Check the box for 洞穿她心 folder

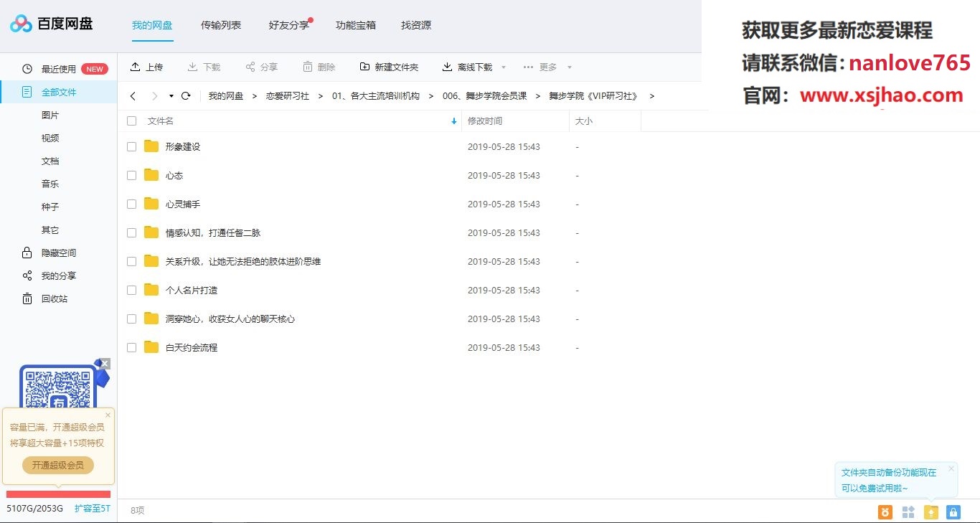[131, 319]
